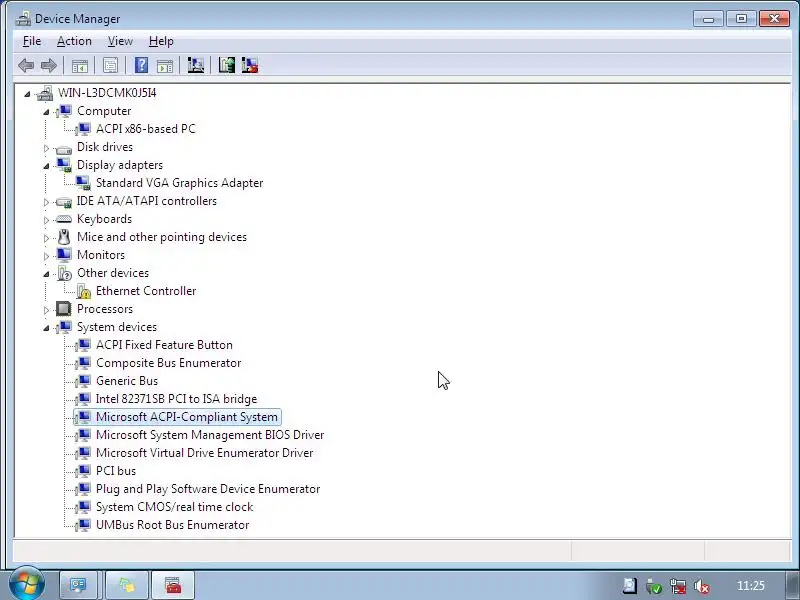Click the Processors category icon
Image resolution: width=800 pixels, height=600 pixels.
(x=64, y=309)
